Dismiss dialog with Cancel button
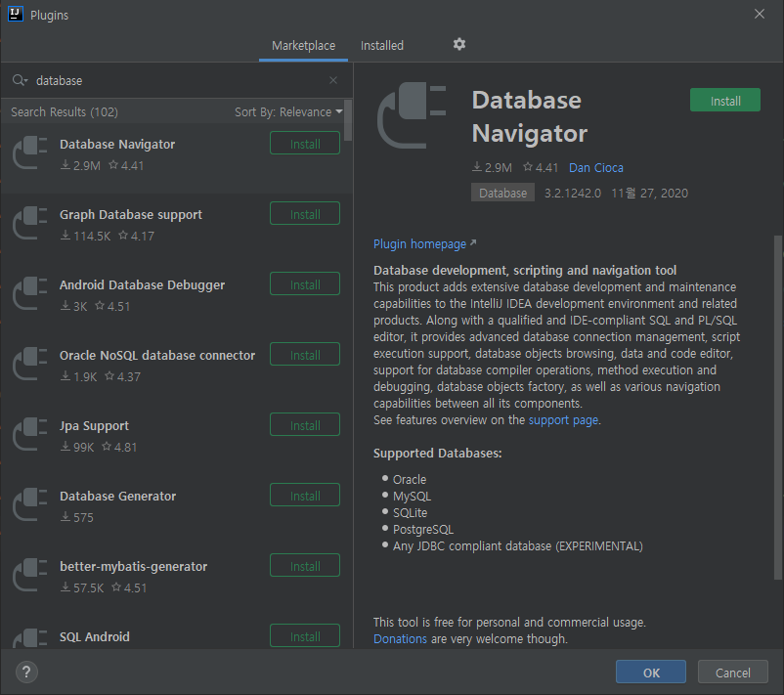 tap(733, 673)
